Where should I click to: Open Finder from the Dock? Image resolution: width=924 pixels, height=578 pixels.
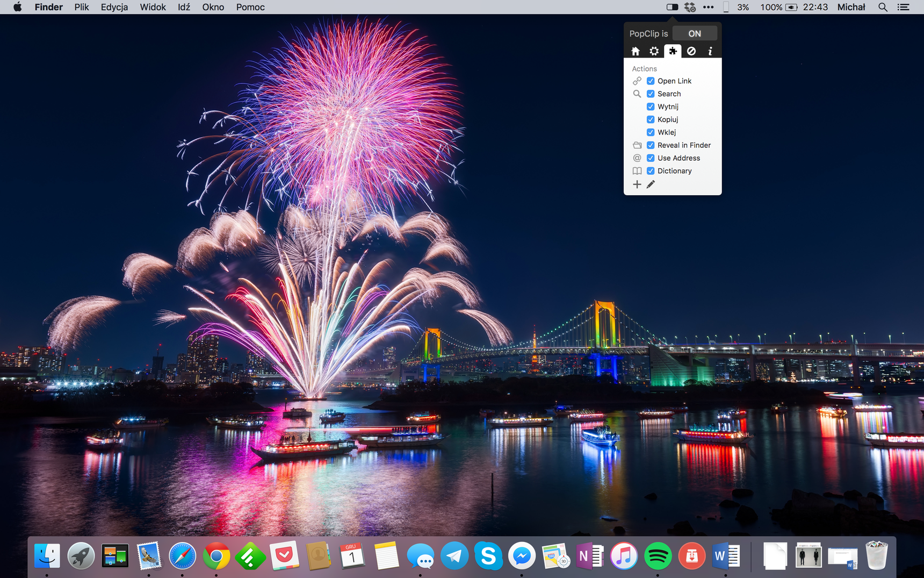[47, 556]
